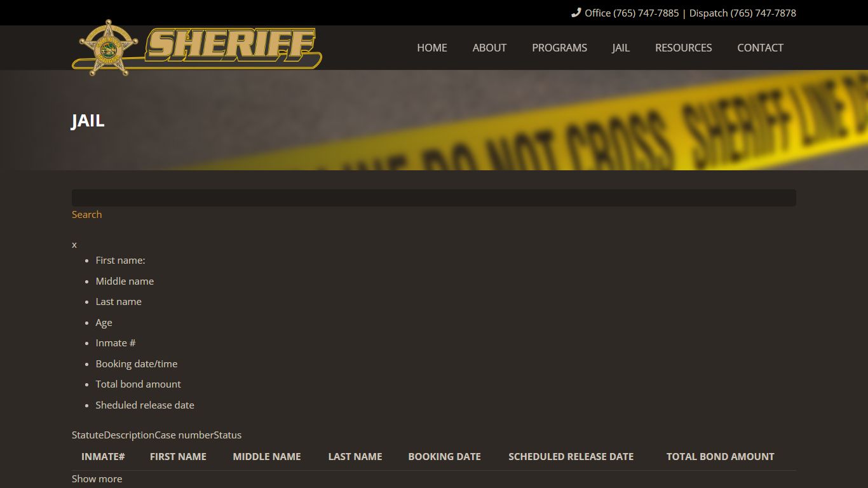868x488 pixels.
Task: Sort by the BOOKING DATE column header
Action: pyautogui.click(x=444, y=456)
